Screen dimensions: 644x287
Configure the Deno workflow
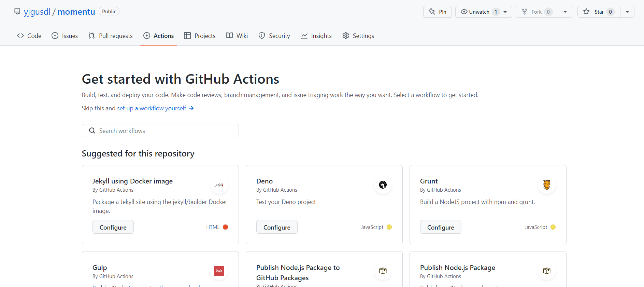pos(277,227)
